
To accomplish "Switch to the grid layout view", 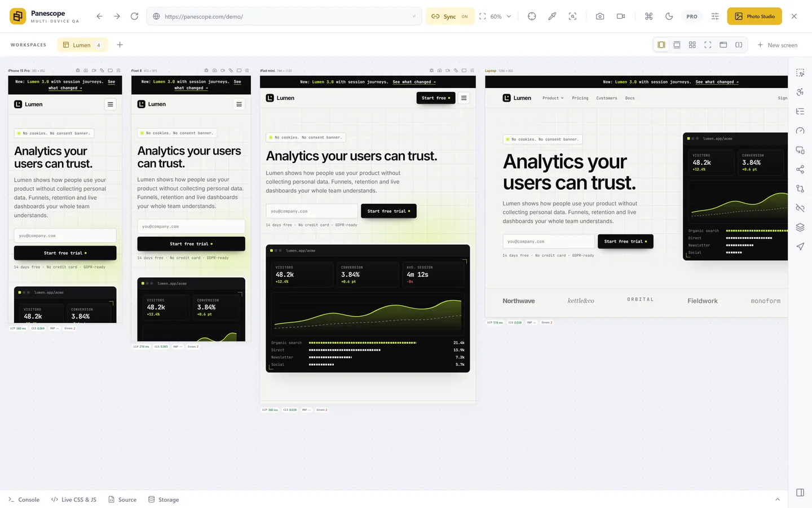I will coord(692,45).
